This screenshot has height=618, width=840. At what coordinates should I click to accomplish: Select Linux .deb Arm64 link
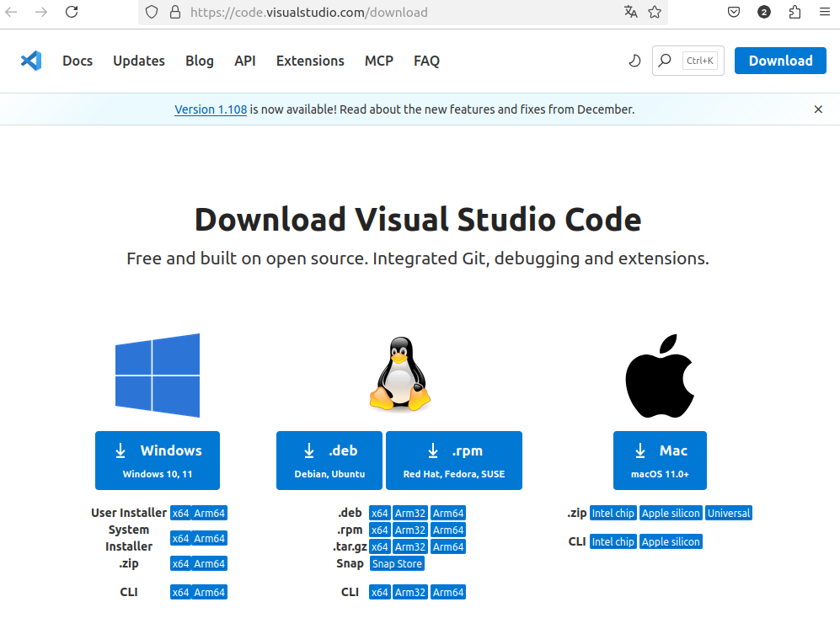click(448, 513)
